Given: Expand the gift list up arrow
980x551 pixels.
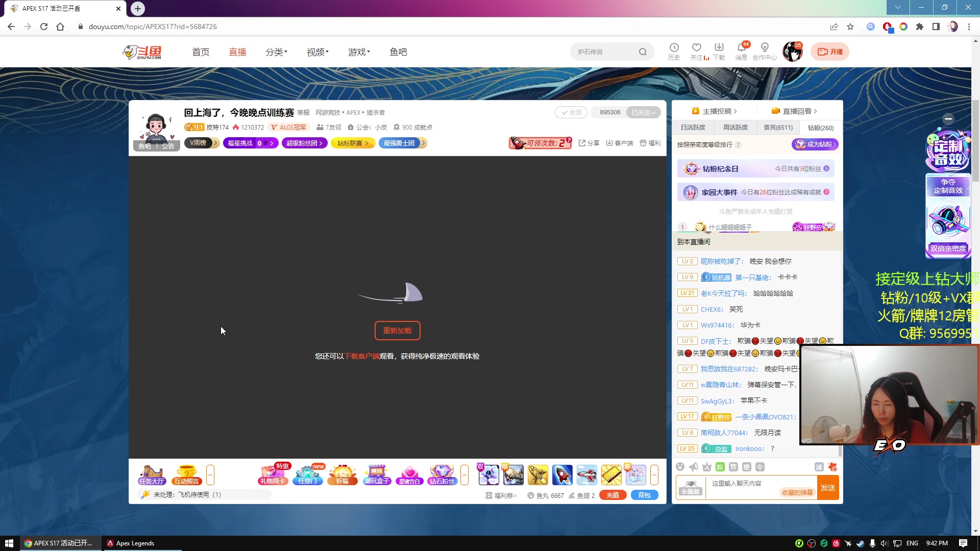Looking at the screenshot, I should (654, 474).
